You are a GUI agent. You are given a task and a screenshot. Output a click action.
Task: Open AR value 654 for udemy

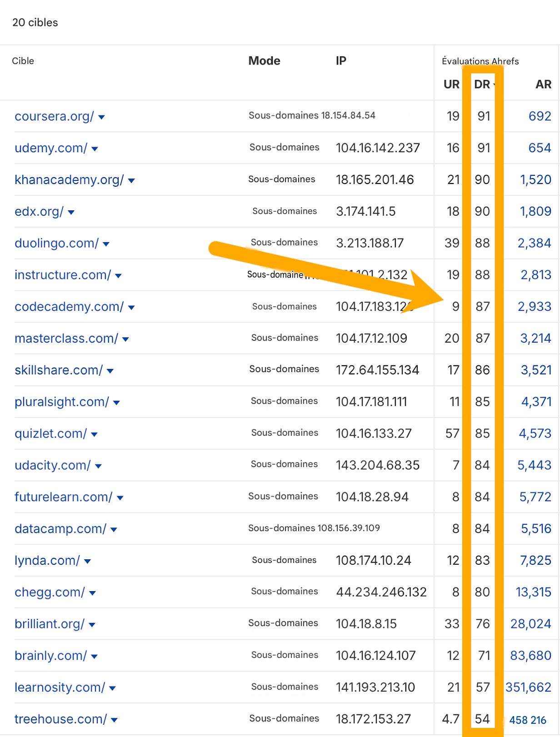(x=540, y=148)
